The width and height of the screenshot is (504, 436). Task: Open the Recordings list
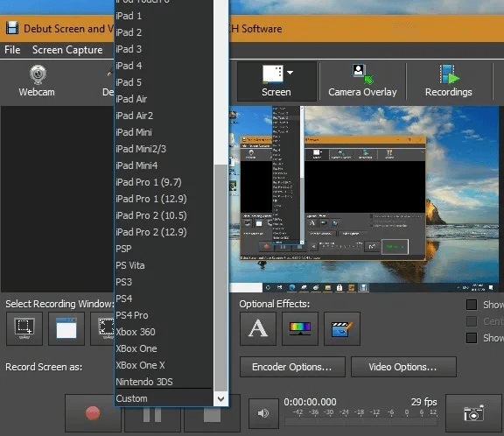[449, 81]
